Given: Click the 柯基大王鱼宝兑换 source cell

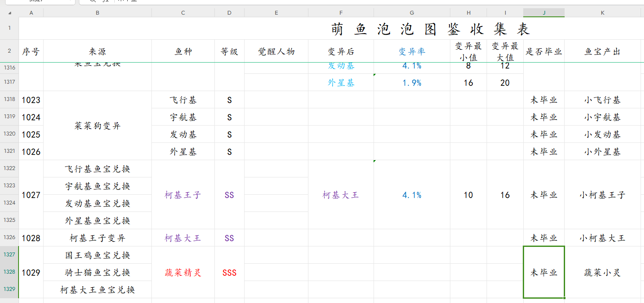Looking at the screenshot, I should pos(97,290).
